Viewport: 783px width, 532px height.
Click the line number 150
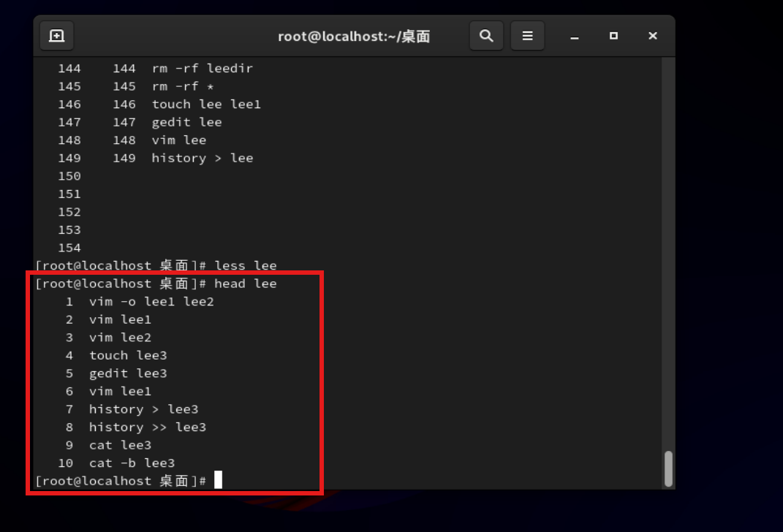coord(69,176)
